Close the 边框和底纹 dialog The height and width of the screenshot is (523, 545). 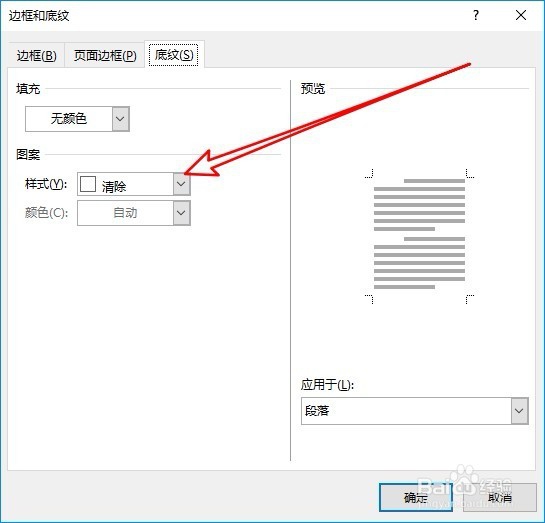click(x=521, y=15)
